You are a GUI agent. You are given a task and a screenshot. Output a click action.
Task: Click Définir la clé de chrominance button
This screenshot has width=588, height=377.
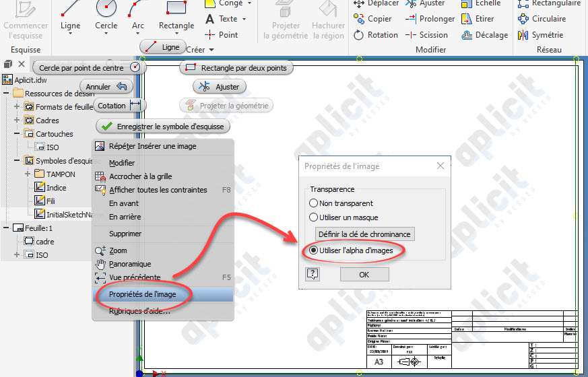(x=365, y=234)
